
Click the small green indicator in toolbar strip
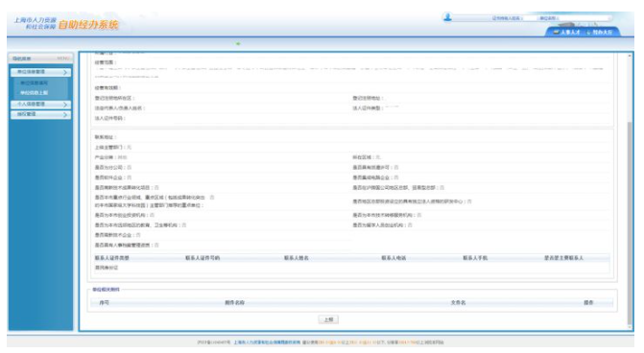click(x=238, y=43)
